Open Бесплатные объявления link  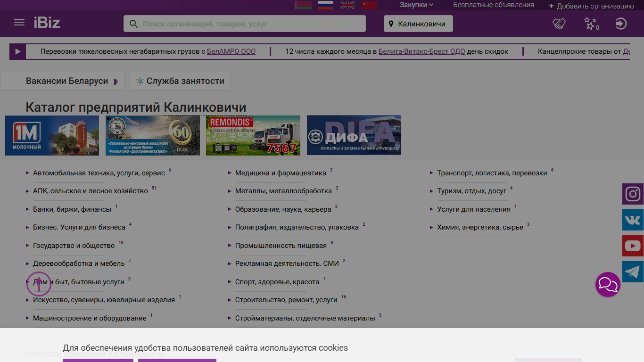click(494, 5)
